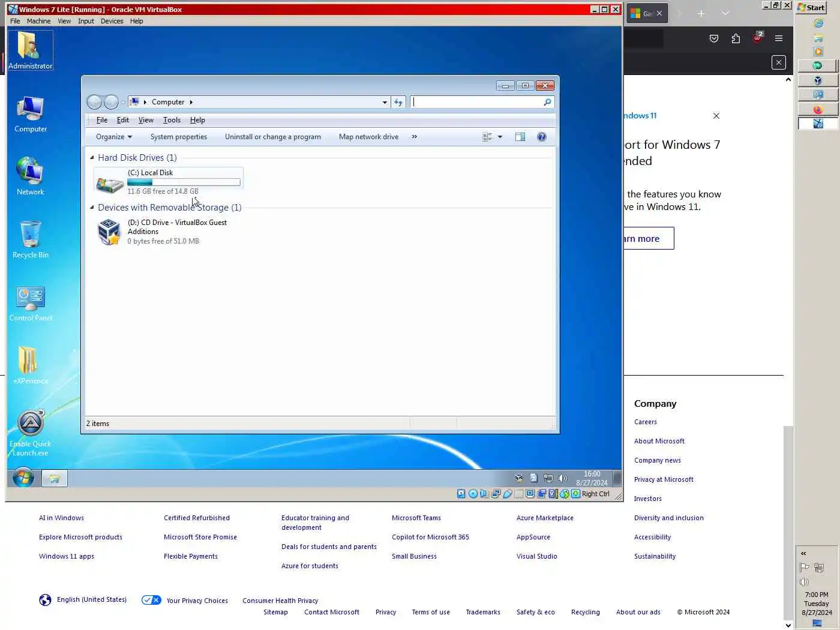Open VirtualBox Input menu
Screen dimensions: 840x630
[x=86, y=21]
